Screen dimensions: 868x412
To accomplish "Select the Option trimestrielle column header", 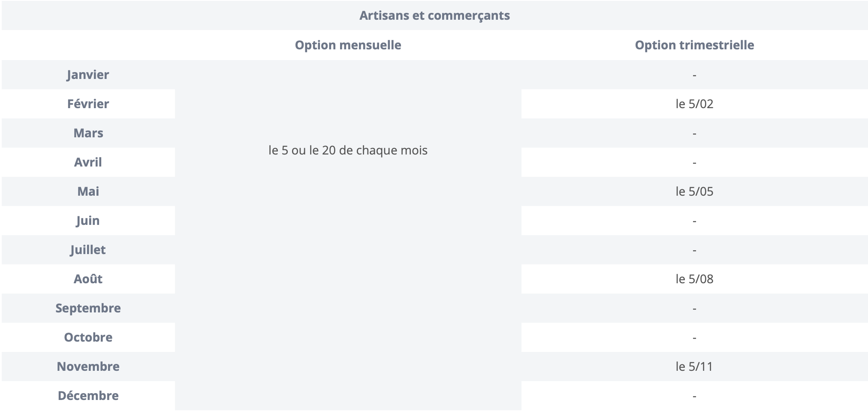I will click(694, 45).
